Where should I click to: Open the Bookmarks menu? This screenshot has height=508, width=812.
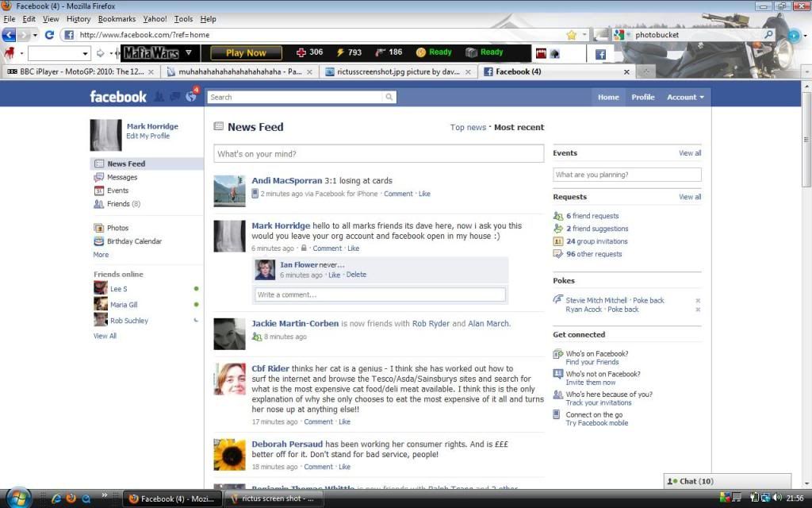(x=117, y=19)
